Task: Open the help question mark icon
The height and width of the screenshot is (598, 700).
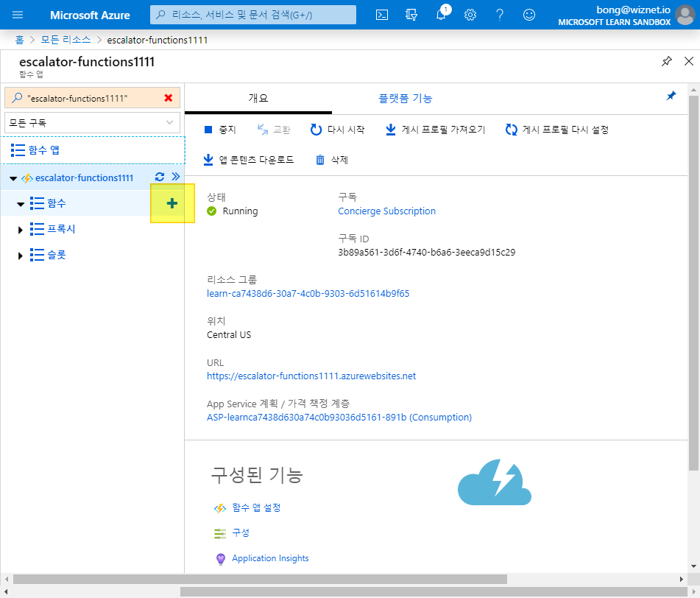Action: pyautogui.click(x=500, y=15)
